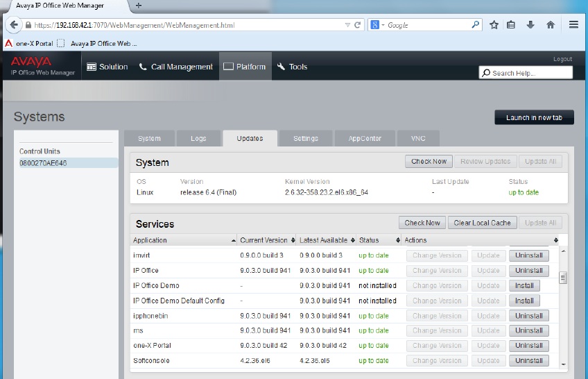Click 'not installed' status for IP Office Demo

[377, 285]
